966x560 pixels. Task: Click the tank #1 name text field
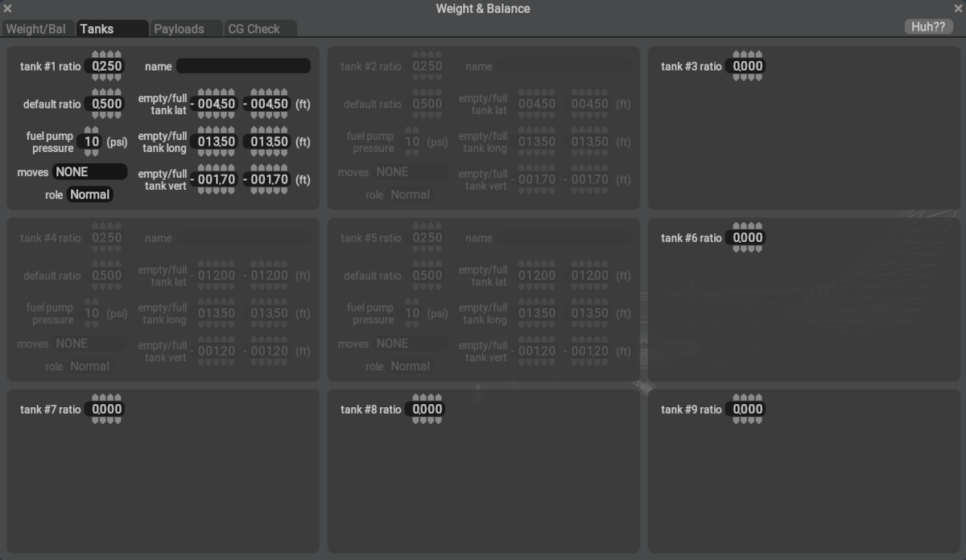click(243, 66)
